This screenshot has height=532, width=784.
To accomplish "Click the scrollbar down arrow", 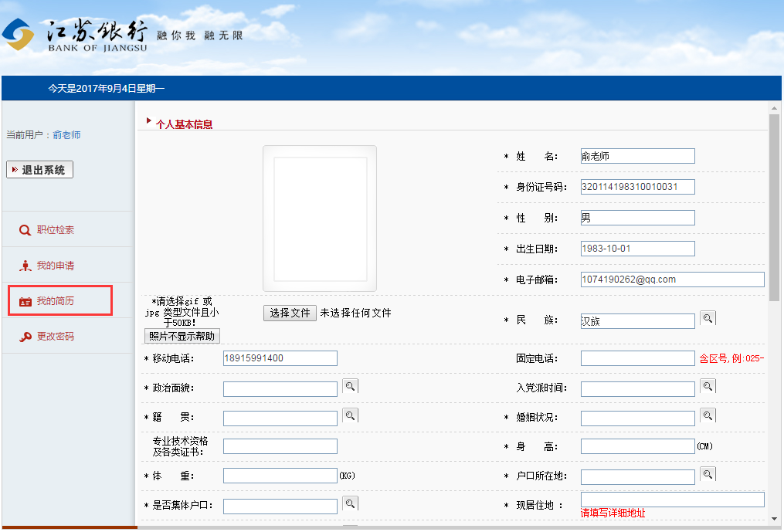I will (x=774, y=519).
